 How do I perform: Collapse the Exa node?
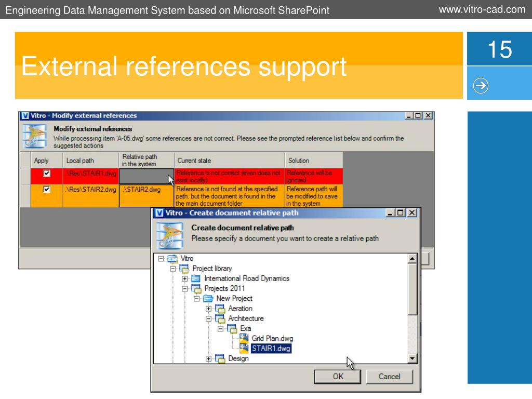[x=220, y=328]
